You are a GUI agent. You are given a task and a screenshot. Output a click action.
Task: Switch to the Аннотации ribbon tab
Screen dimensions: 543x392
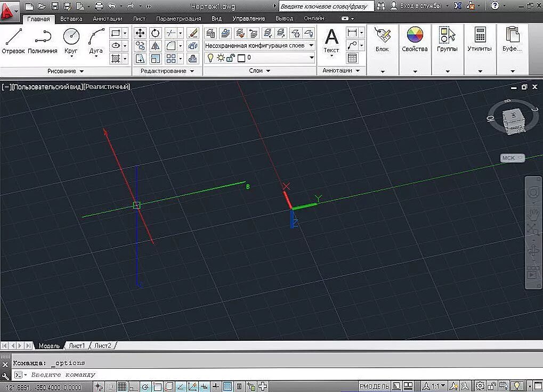(107, 19)
